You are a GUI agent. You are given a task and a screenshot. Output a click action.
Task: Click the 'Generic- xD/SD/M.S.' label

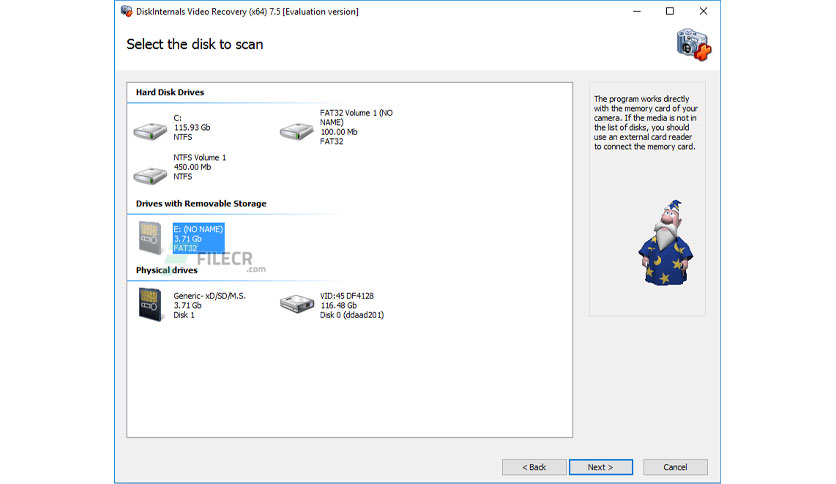click(210, 296)
